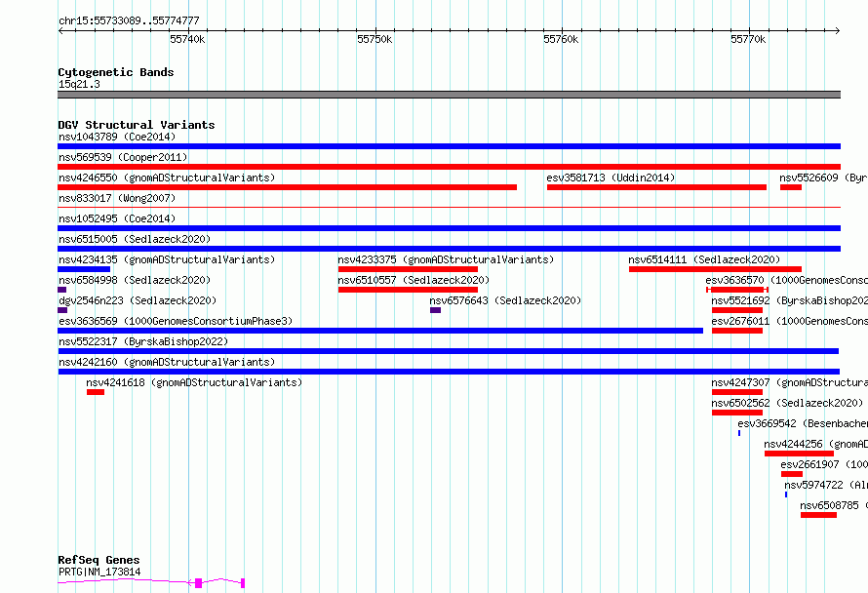This screenshot has width=868, height=593.
Task: Select the nsv4244256 variant label
Action: 816,444
